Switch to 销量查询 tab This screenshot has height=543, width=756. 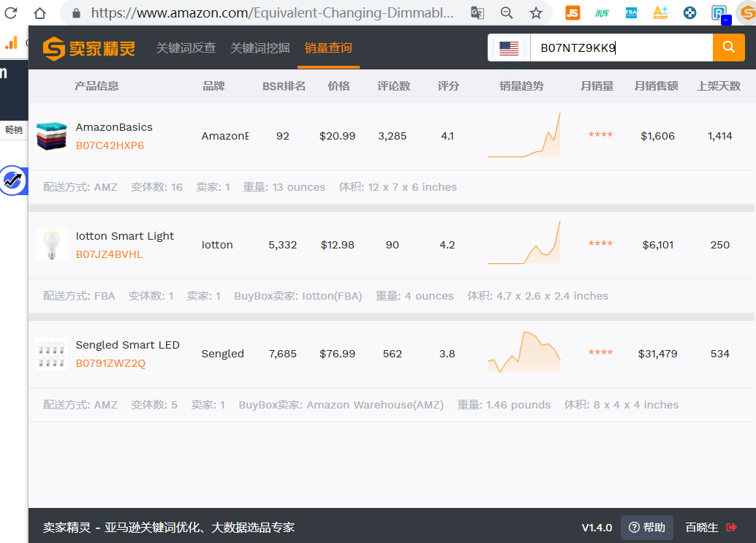click(x=328, y=48)
